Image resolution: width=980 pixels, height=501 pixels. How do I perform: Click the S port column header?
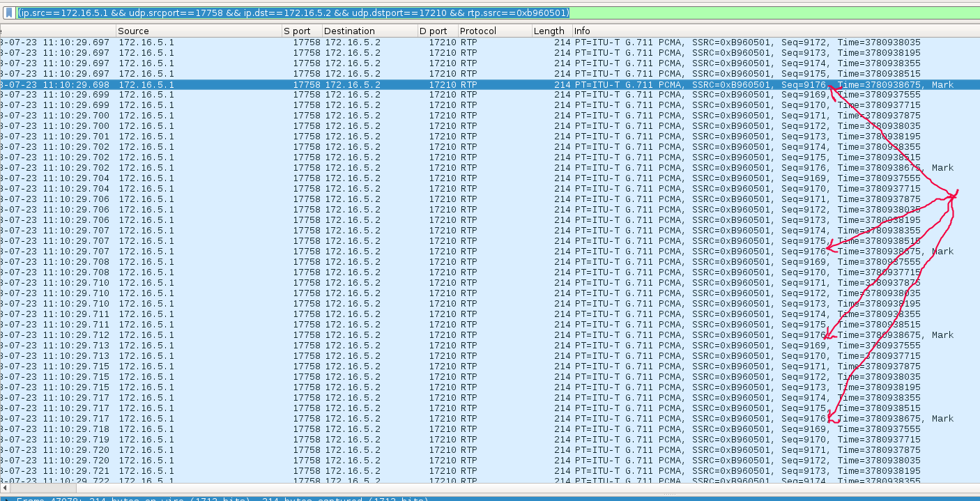point(301,31)
